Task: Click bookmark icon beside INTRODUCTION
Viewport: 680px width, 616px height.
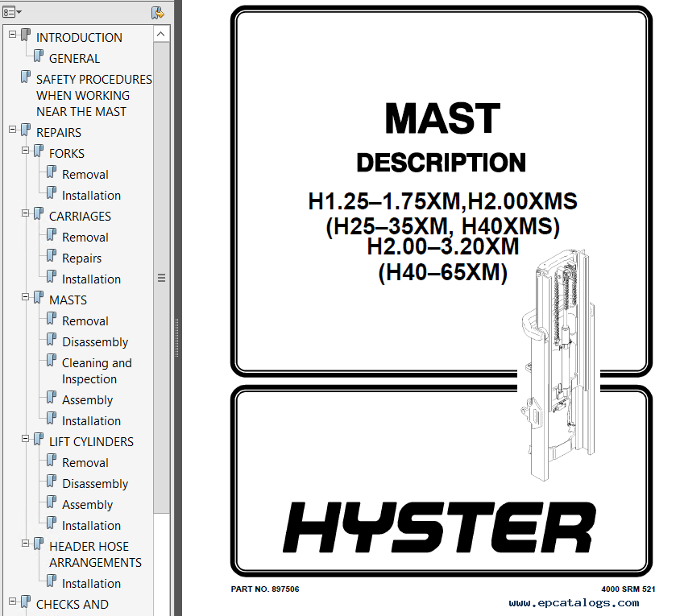Action: tap(26, 35)
